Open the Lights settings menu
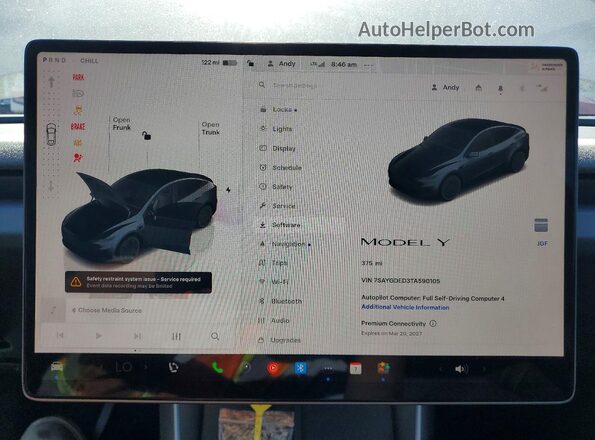 pos(276,129)
